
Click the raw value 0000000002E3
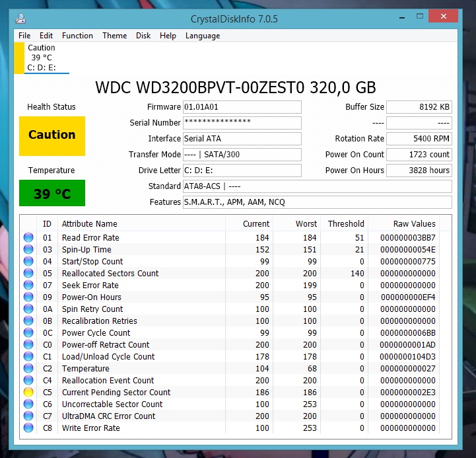[408, 392]
